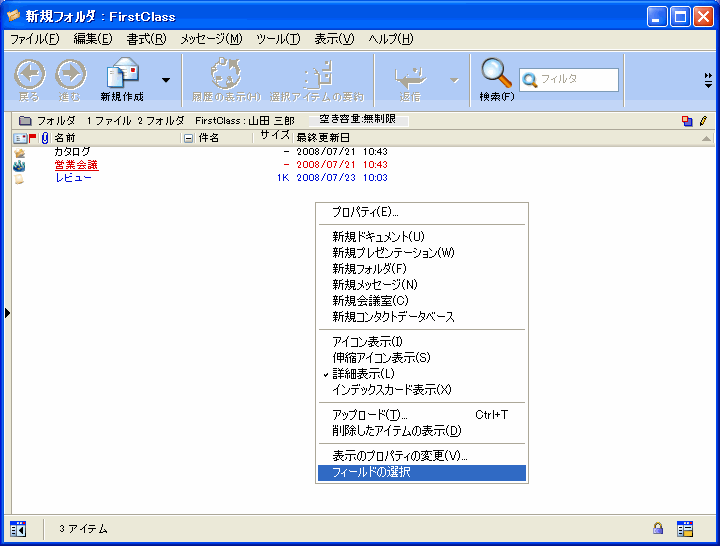This screenshot has width=720, height=546.
Task: Open the メッセージ(M) menu
Action: click(x=210, y=39)
